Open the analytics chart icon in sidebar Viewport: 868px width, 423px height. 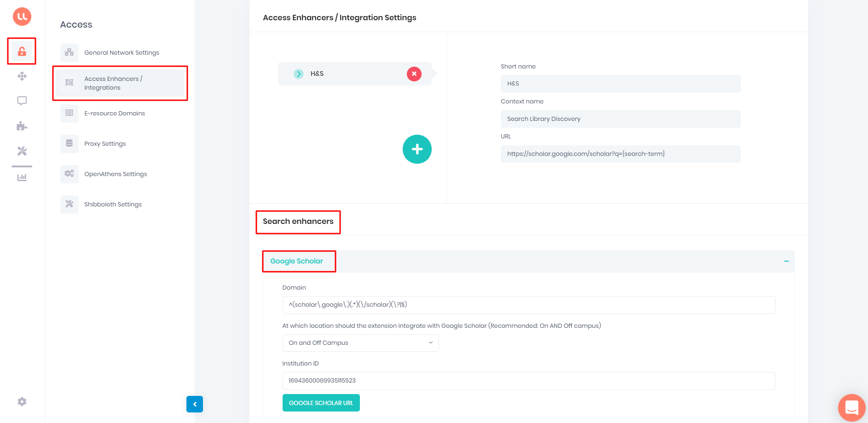pyautogui.click(x=22, y=177)
